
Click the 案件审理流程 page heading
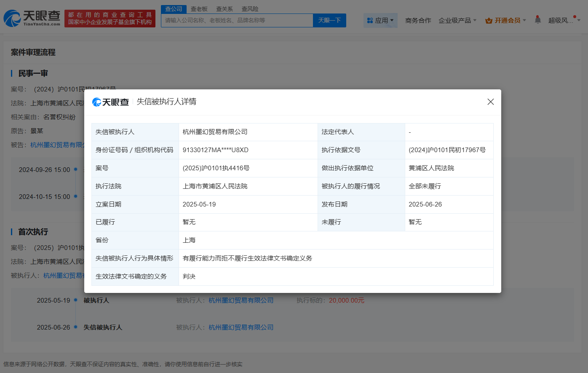tap(33, 52)
